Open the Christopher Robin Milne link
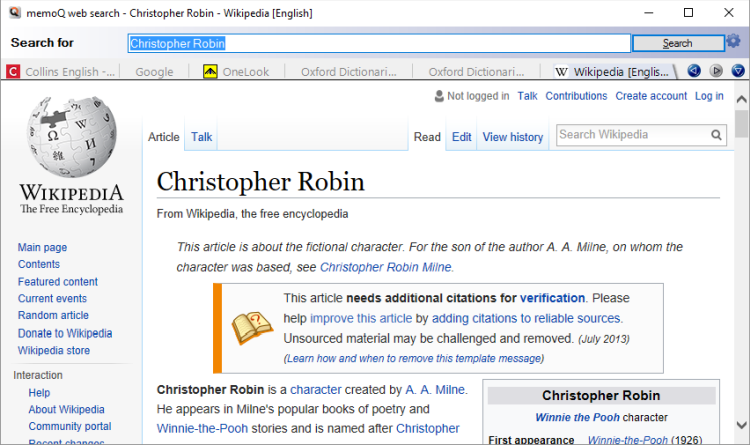This screenshot has width=750, height=445. pos(386,267)
